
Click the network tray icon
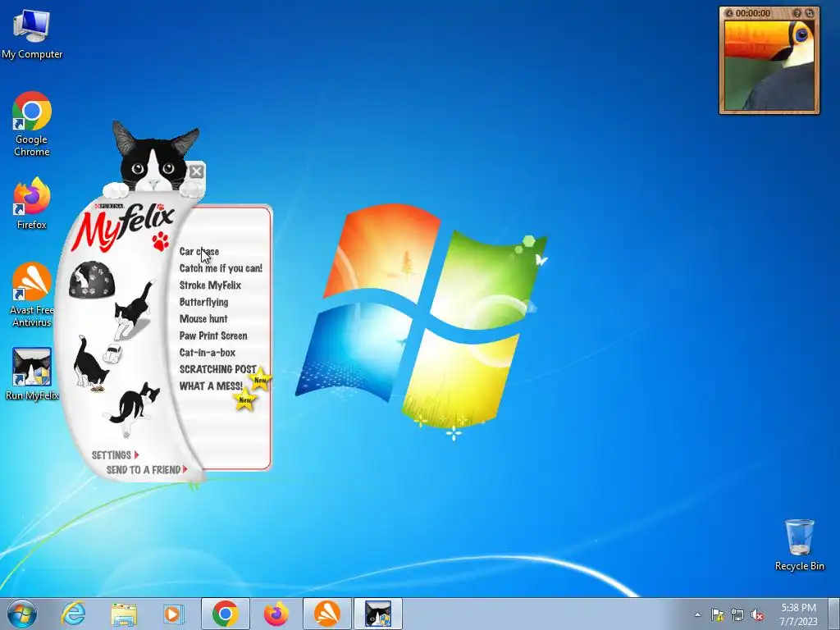(x=737, y=614)
